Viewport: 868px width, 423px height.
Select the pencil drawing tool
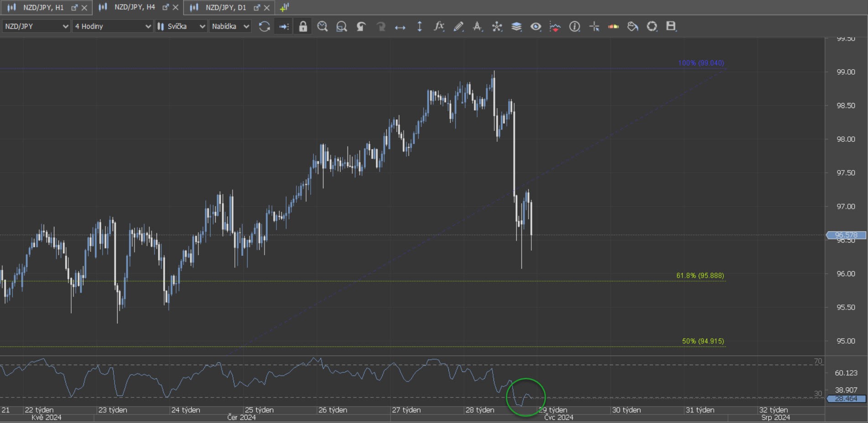458,26
